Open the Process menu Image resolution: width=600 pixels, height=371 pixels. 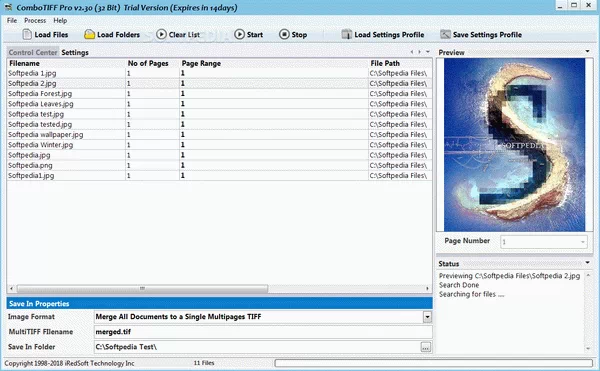pos(35,20)
